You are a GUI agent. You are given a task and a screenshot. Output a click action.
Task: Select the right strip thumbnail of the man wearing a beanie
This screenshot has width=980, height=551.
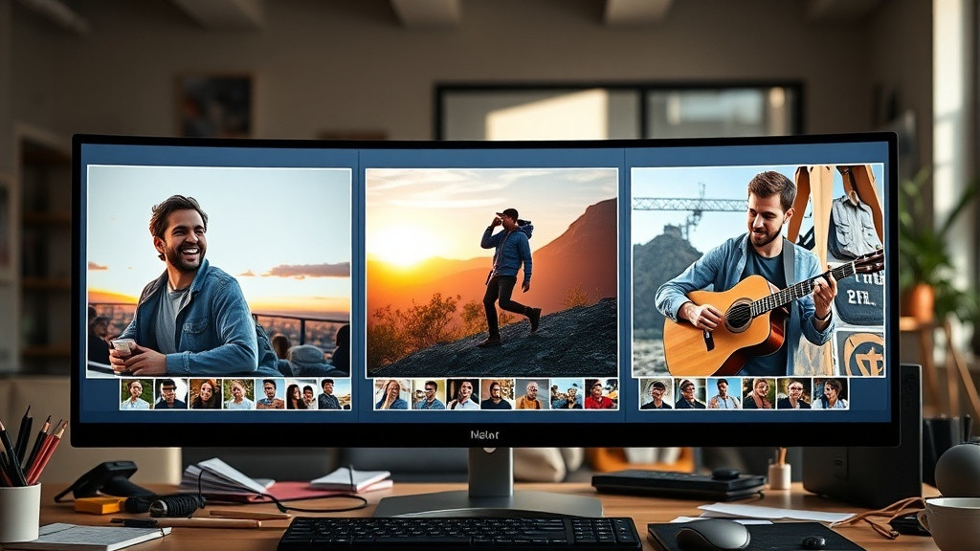pos(690,393)
